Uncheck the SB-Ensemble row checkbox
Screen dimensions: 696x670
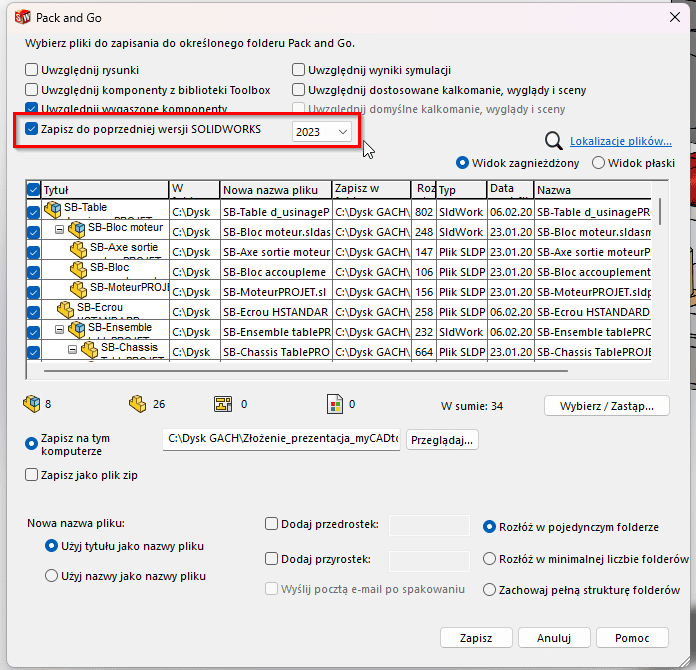click(x=33, y=332)
